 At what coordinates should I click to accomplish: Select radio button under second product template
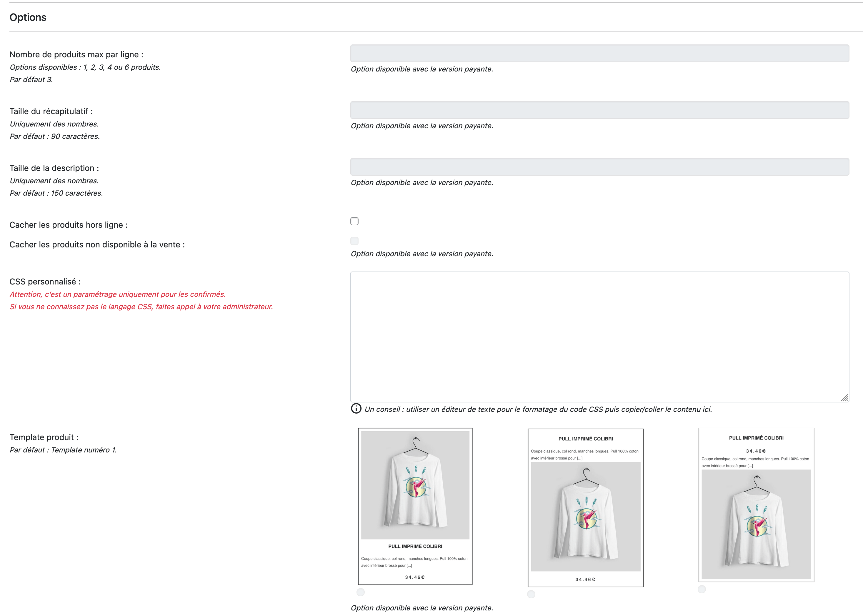[531, 595]
